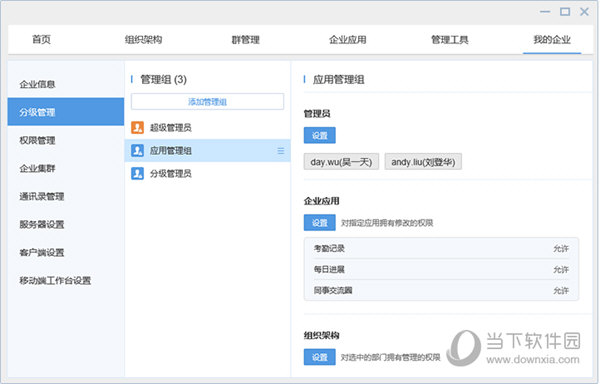Go to the 管理工具 tab
Image resolution: width=600 pixels, height=384 pixels.
pyautogui.click(x=450, y=39)
